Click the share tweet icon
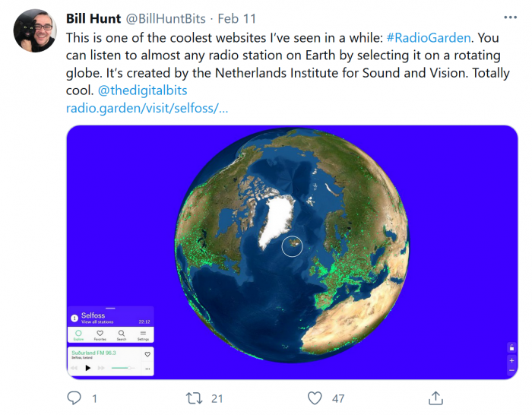 point(436,398)
